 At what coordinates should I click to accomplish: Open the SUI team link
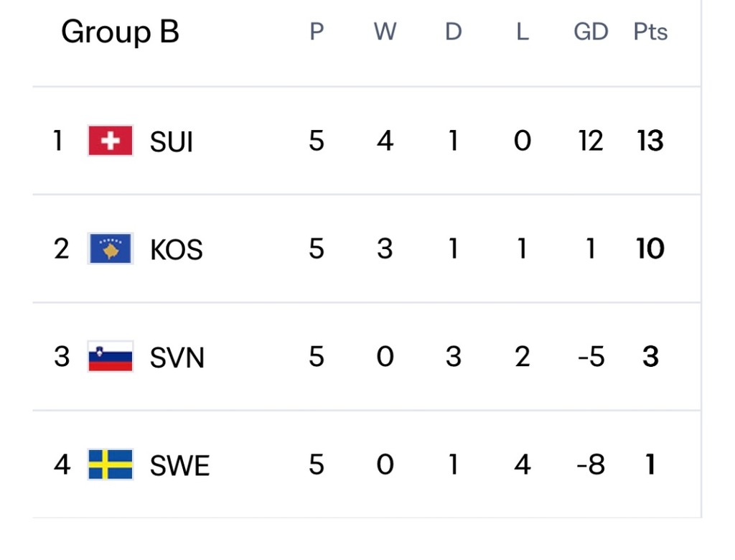coord(172,142)
